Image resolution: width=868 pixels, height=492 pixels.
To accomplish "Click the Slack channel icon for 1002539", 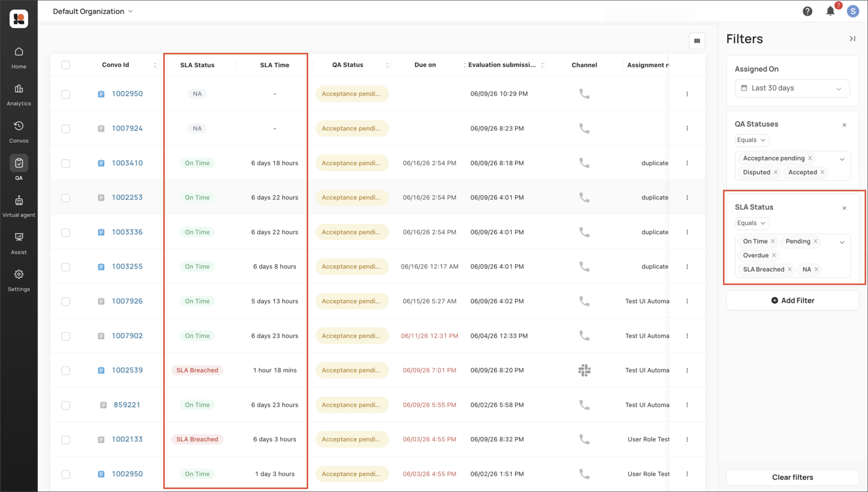I will [584, 370].
